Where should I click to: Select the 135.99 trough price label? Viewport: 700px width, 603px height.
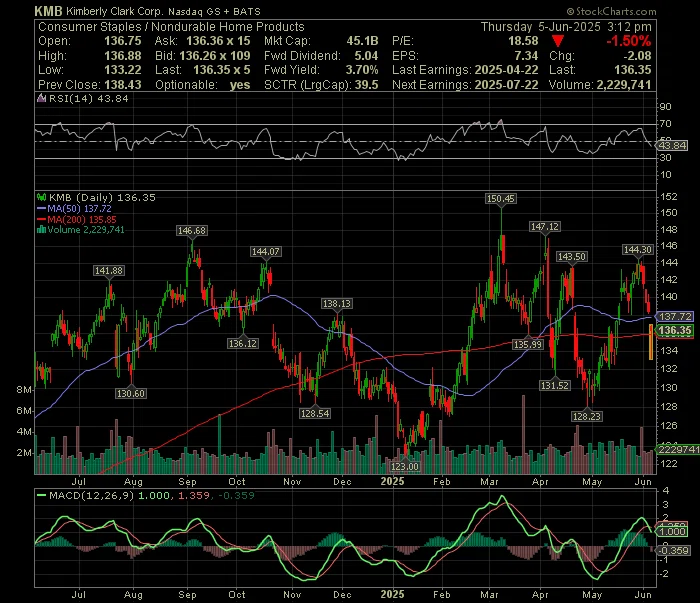(527, 345)
